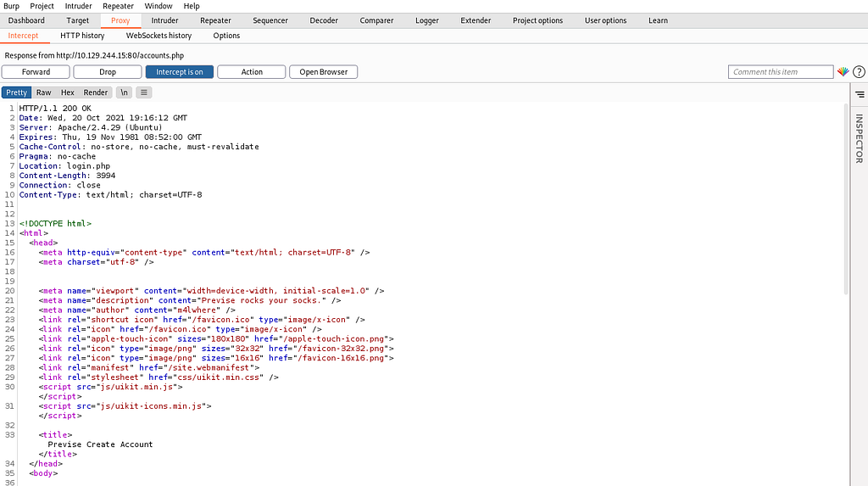The image size is (868, 486).
Task: Drop the intercepted response
Action: (x=108, y=72)
